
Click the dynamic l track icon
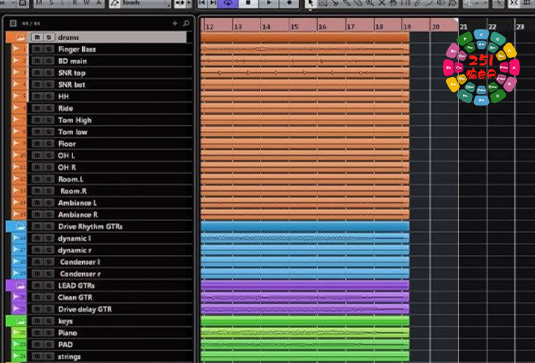[x=18, y=238]
